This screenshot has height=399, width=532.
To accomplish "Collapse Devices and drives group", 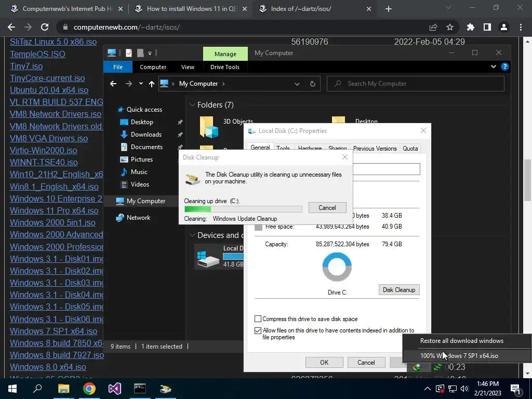I will [x=192, y=235].
